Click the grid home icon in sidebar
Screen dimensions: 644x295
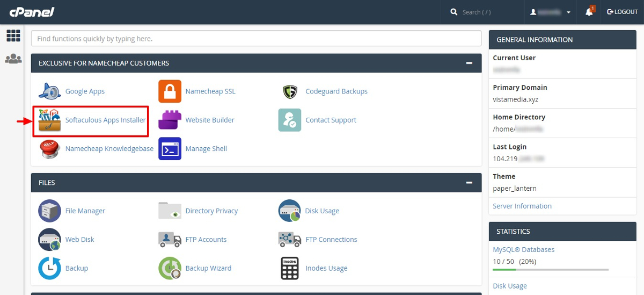13,35
